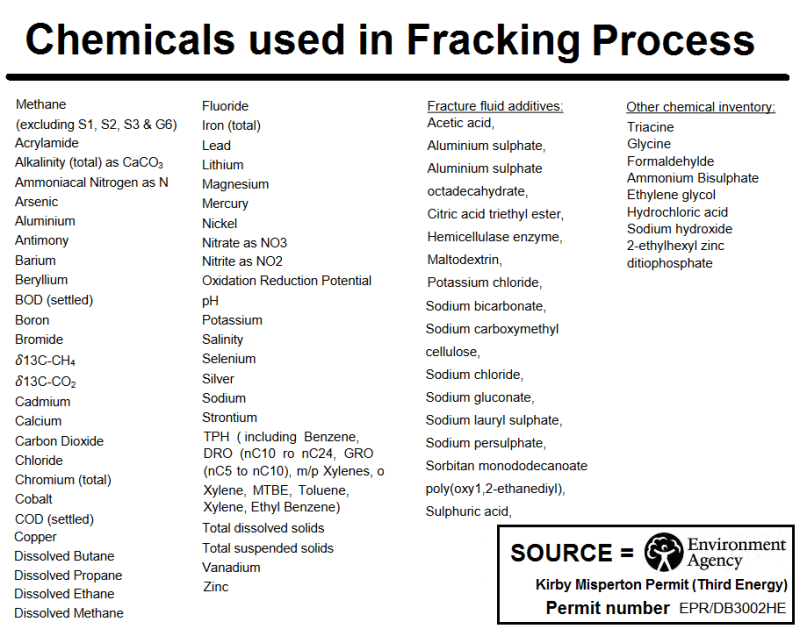
Task: Click 'Ethylene glycol' in the inventory list
Action: 671,195
